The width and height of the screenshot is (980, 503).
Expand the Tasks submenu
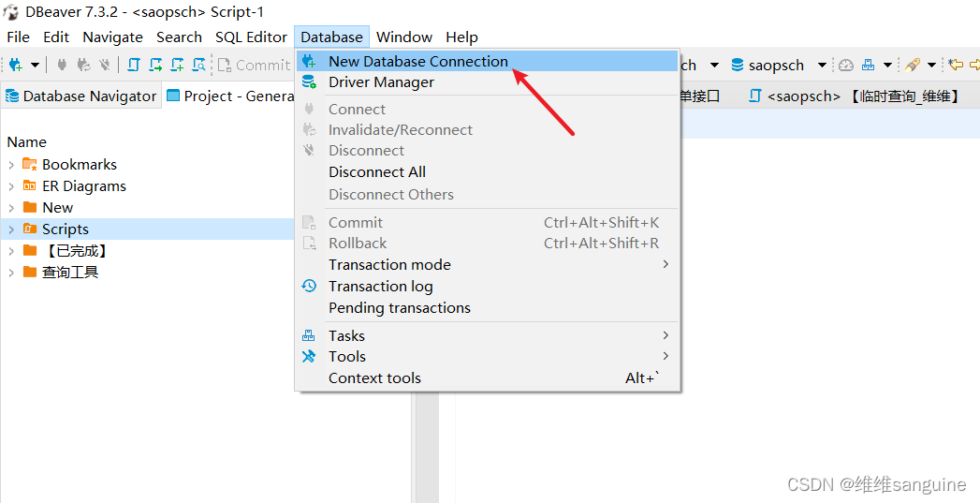pos(488,336)
